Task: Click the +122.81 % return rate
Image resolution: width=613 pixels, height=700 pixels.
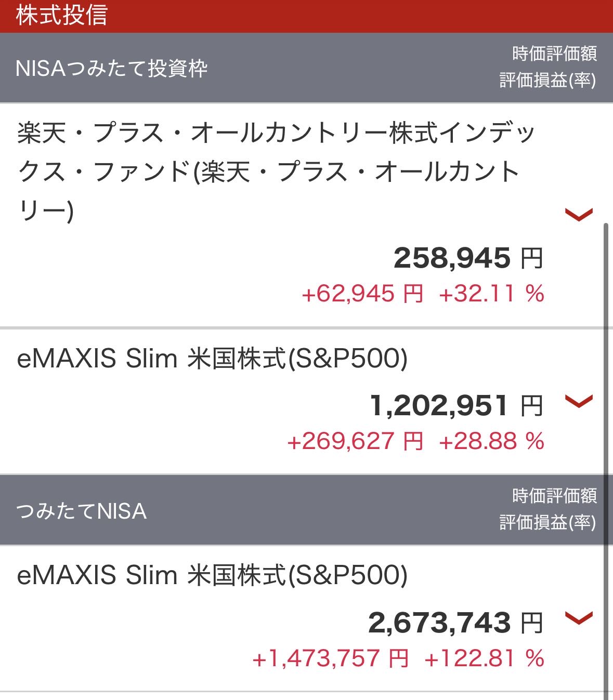Action: [x=484, y=658]
